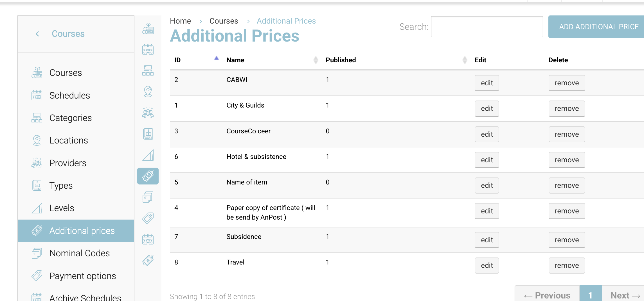This screenshot has height=301, width=644.
Task: Open Types via the book icon
Action: tap(148, 134)
